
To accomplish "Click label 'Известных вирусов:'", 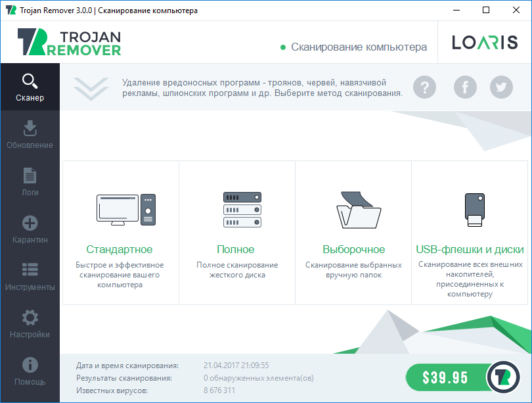I will pyautogui.click(x=112, y=391).
